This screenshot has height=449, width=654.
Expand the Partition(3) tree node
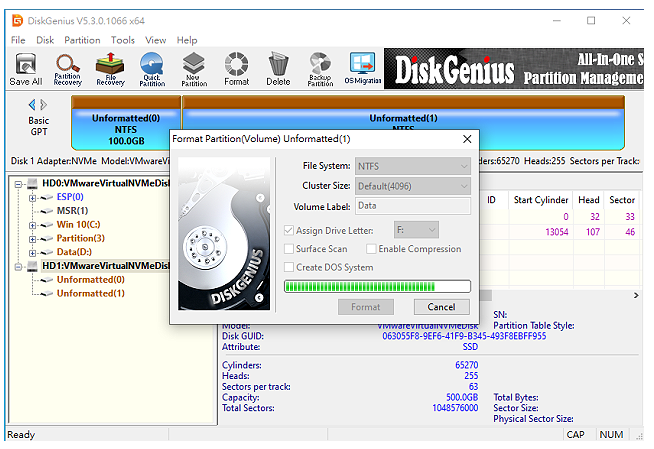point(32,239)
